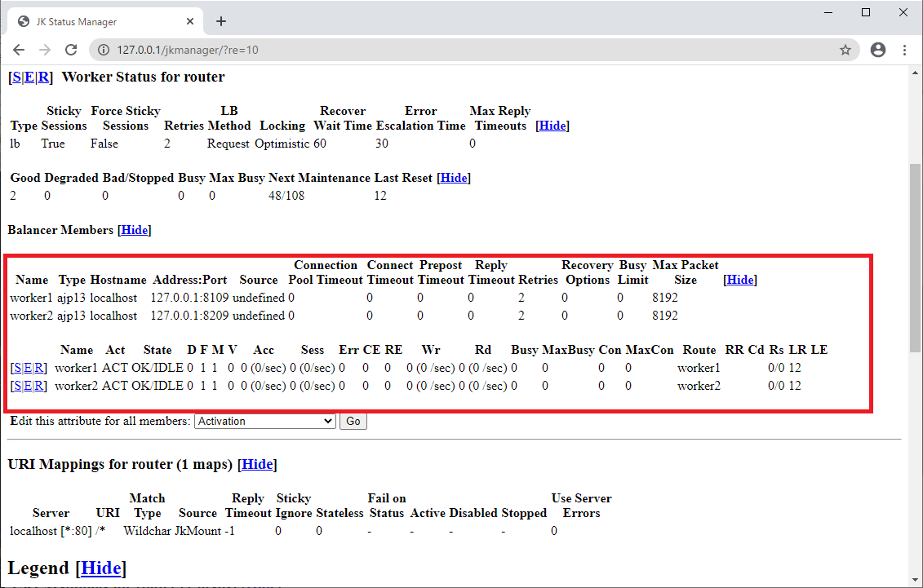Click the browser forward arrow

click(x=45, y=50)
